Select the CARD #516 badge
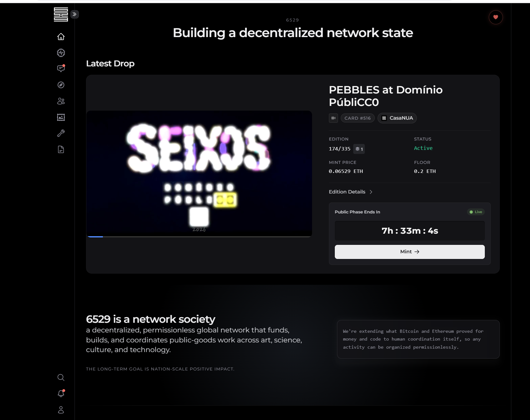This screenshot has height=420, width=530. pos(358,118)
